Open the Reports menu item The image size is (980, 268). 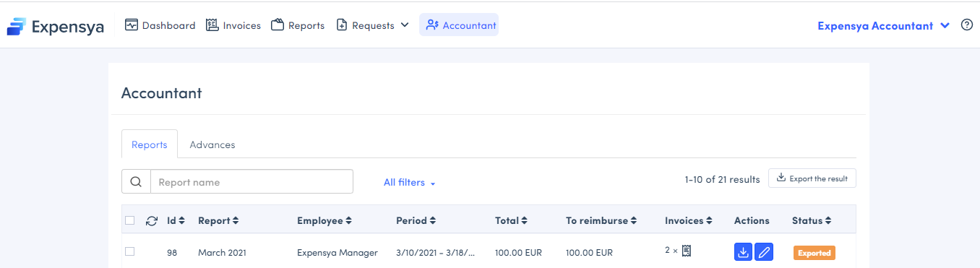(298, 25)
